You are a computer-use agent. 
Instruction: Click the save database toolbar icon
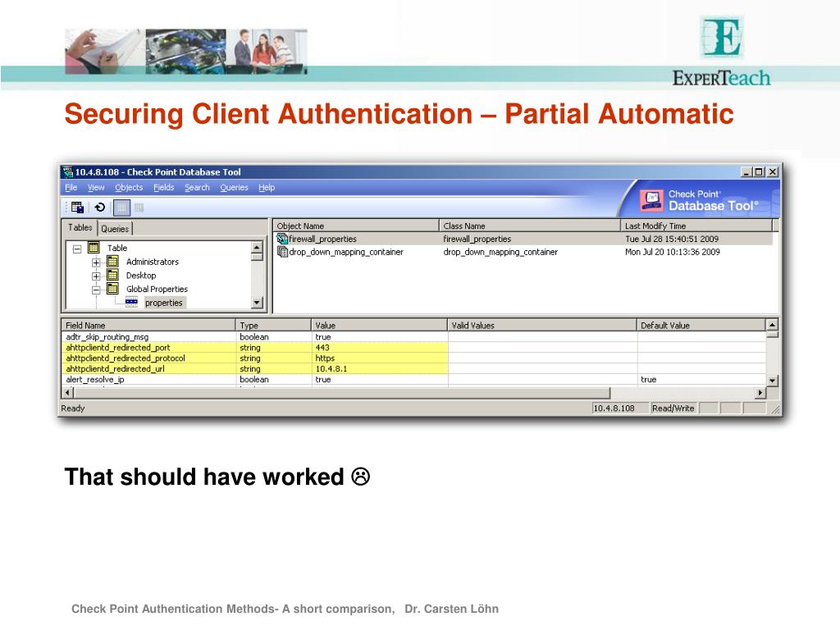click(x=77, y=208)
